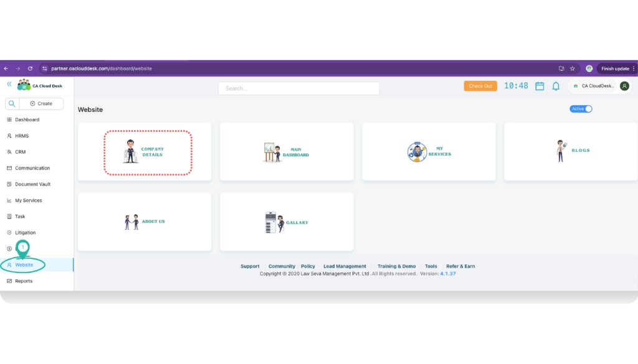Select Document Vault from sidebar
This screenshot has width=638, height=364.
(32, 184)
